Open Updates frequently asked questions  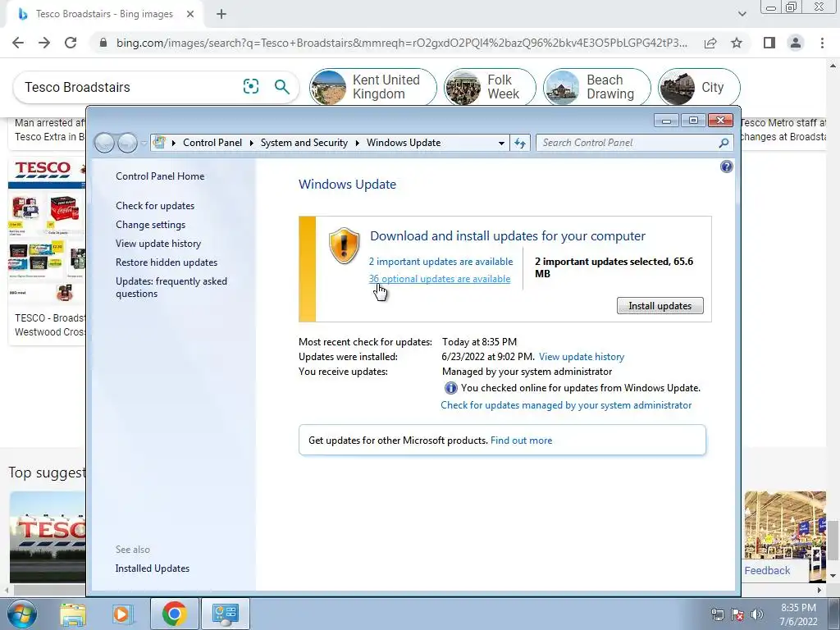pyautogui.click(x=171, y=287)
